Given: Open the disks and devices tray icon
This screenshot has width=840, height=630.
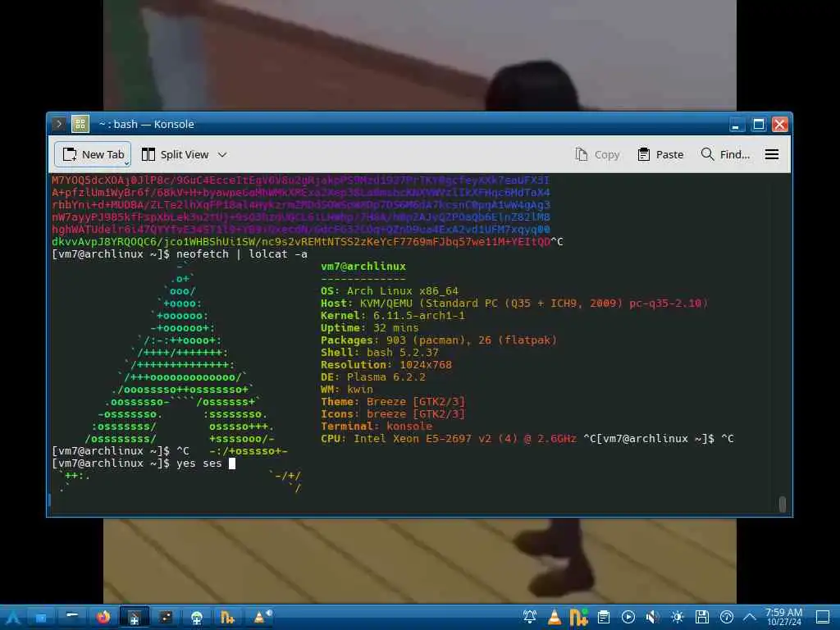Looking at the screenshot, I should coord(702,617).
